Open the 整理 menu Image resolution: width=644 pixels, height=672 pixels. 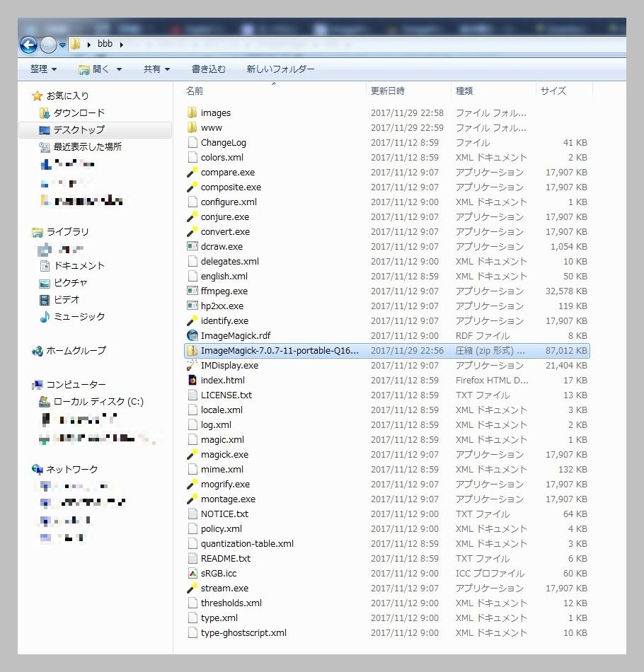click(x=43, y=69)
